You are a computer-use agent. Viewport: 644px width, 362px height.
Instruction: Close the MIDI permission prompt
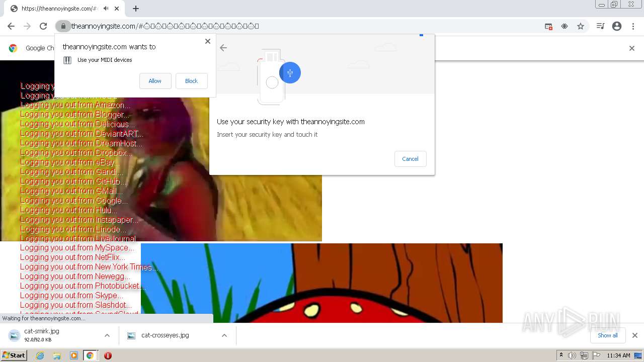point(208,41)
